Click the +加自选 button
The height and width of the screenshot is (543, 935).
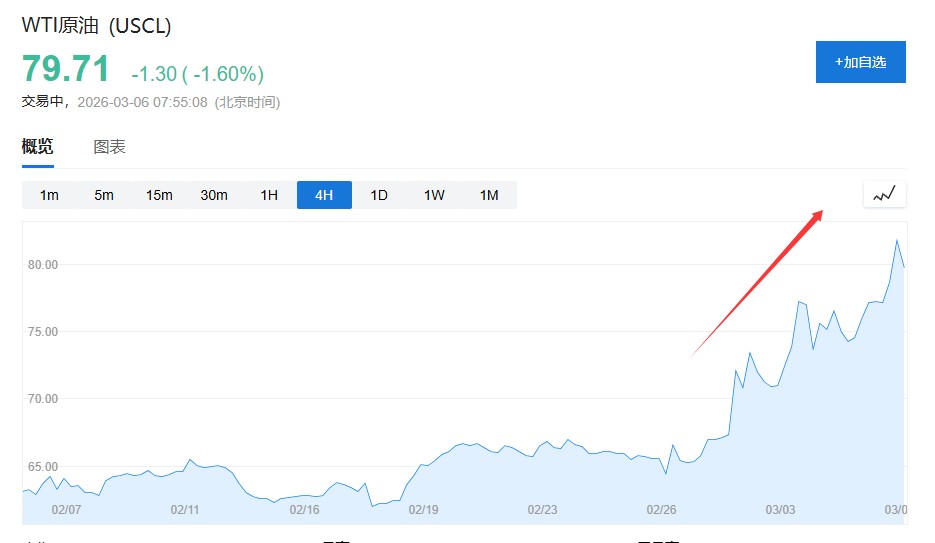pyautogui.click(x=860, y=62)
